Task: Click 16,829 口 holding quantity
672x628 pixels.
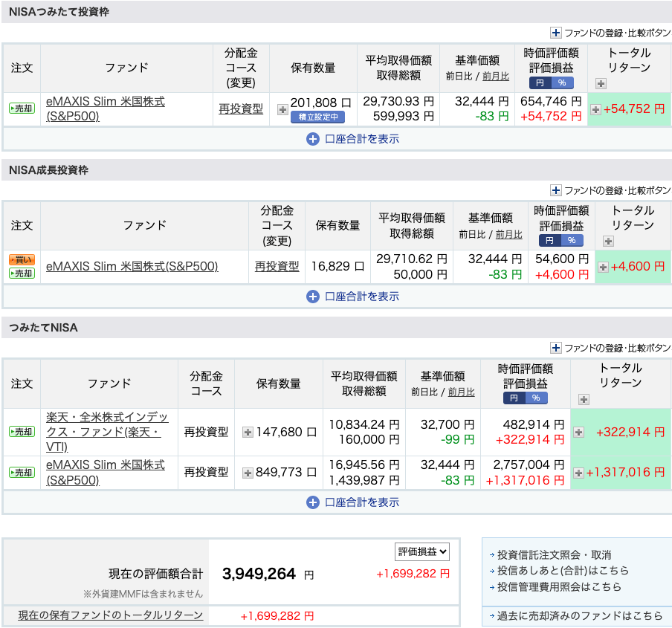Action: [x=337, y=267]
